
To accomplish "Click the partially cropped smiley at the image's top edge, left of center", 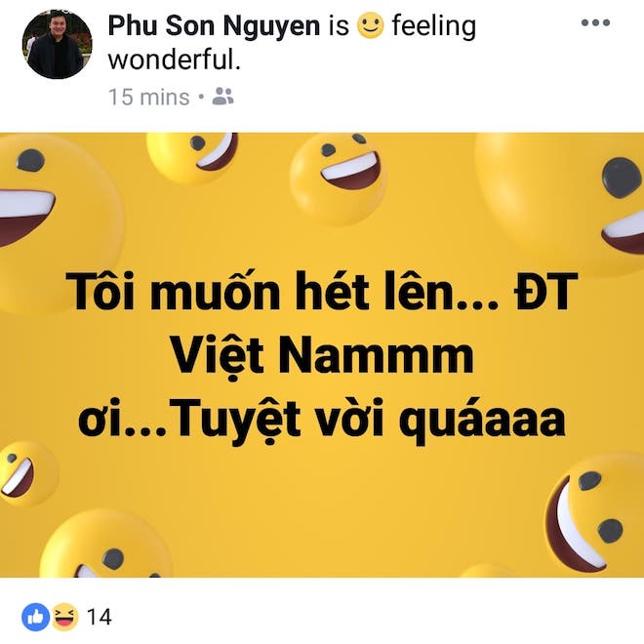I will pyautogui.click(x=195, y=153).
